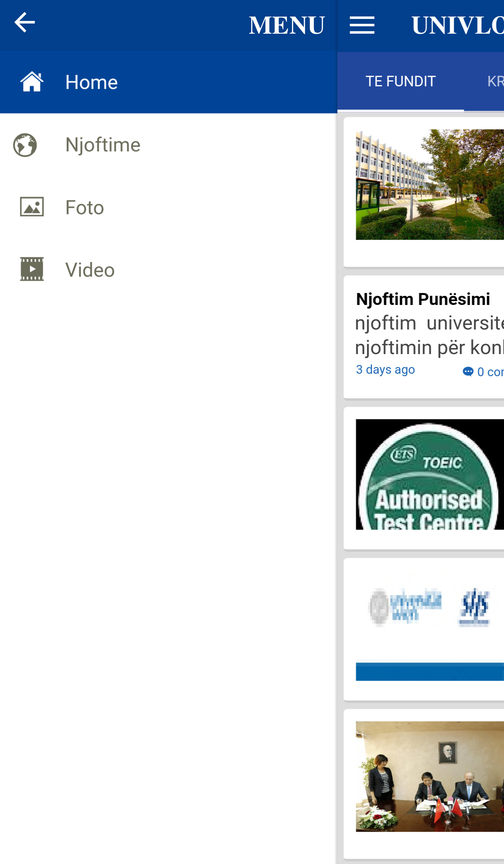The width and height of the screenshot is (504, 864).
Task: Click the Foto picture icon
Action: click(x=32, y=207)
